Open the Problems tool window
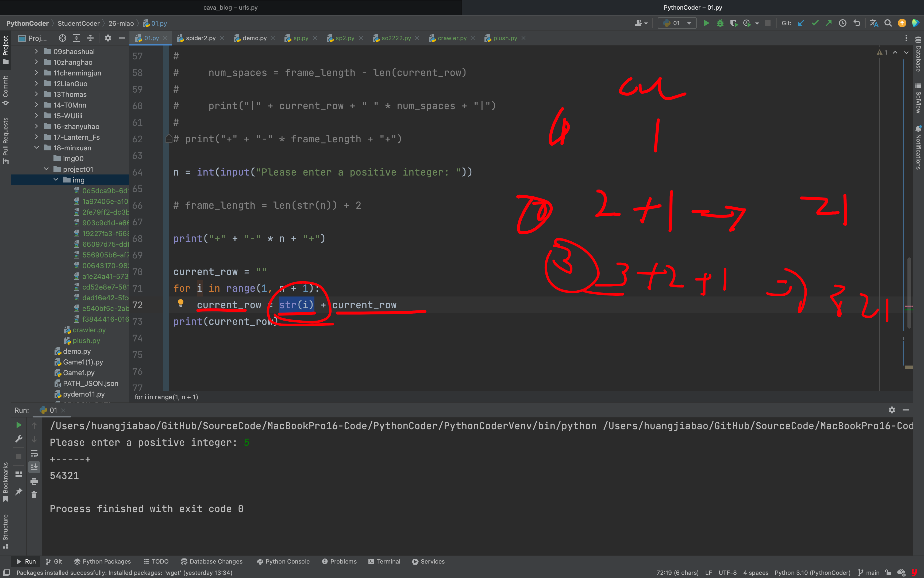The width and height of the screenshot is (924, 578). (x=339, y=561)
